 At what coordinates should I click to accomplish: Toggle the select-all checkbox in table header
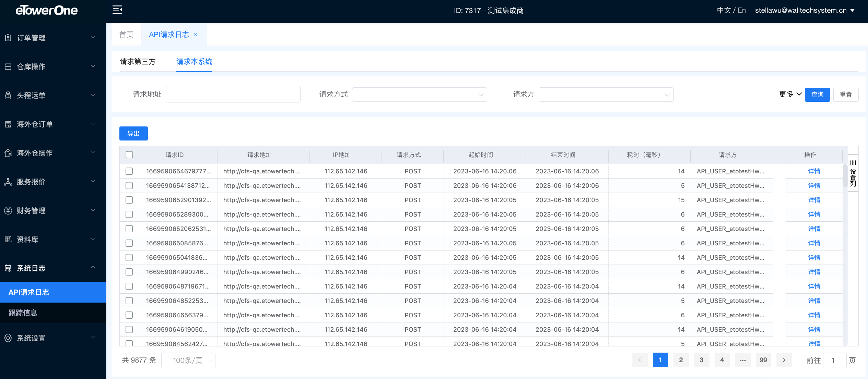[x=129, y=155]
